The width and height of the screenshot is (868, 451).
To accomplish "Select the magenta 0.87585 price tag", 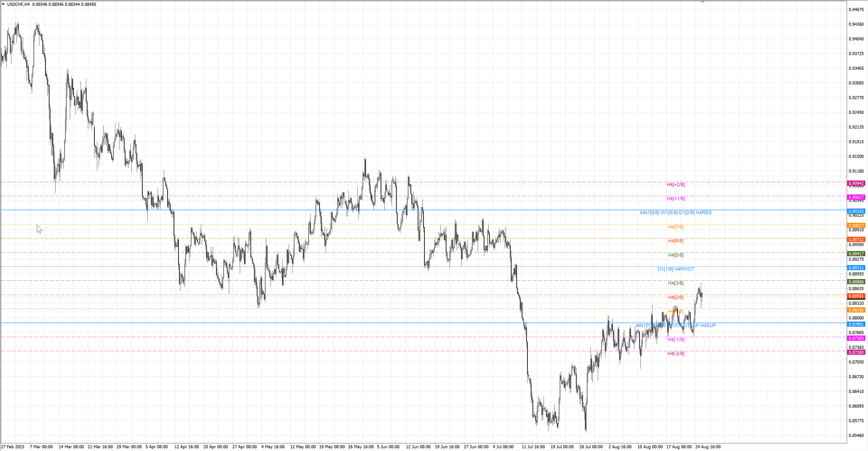I will tap(856, 338).
